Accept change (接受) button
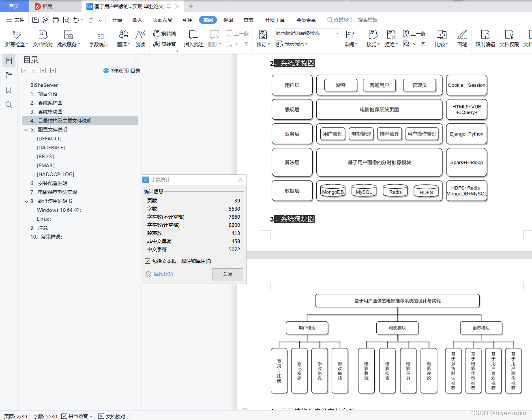 coord(373,39)
